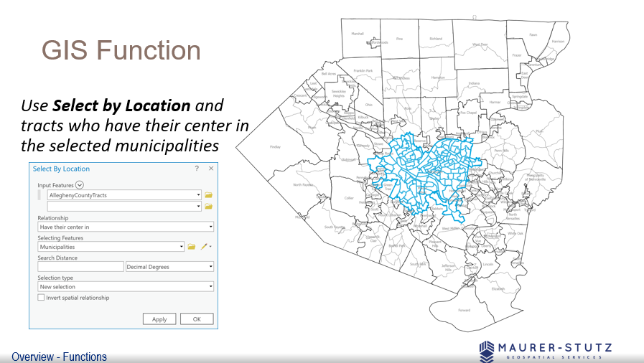
Task: Click the blue-highlighted selected tracts area
Action: [425, 177]
